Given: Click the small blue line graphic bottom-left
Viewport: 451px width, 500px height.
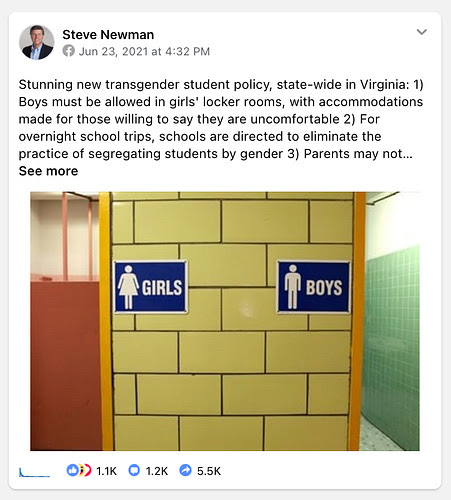Looking at the screenshot, I should [x=34, y=473].
